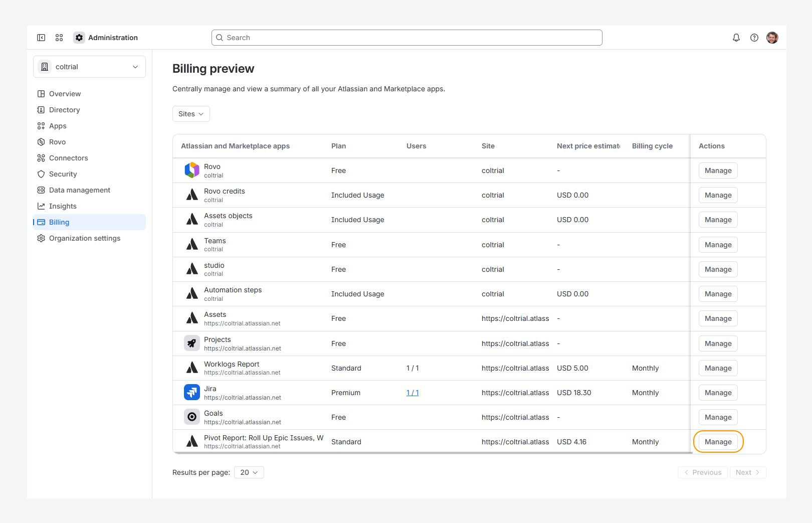Click the Site column header
The image size is (812, 523).
point(488,146)
